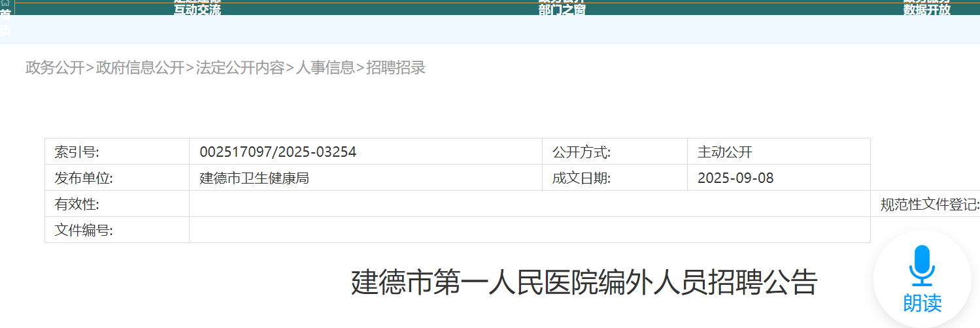
Task: Click 招聘招录 breadcrumb link
Action: point(396,67)
